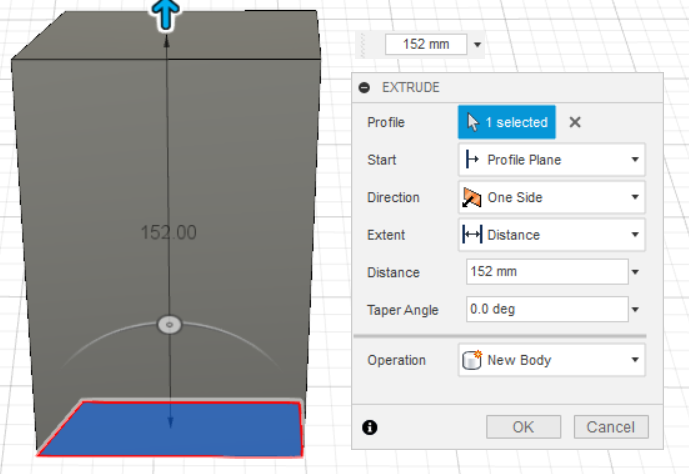Click the grip handle left of 152 mm box
This screenshot has height=474, width=689.
click(363, 44)
